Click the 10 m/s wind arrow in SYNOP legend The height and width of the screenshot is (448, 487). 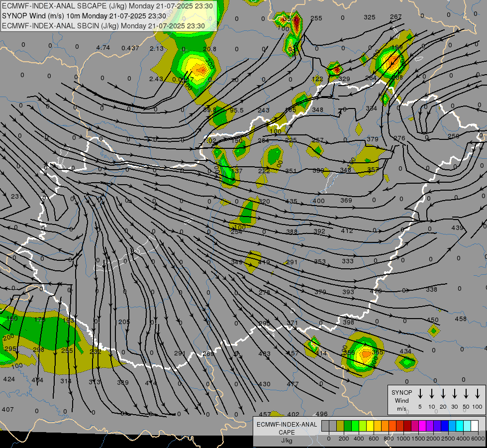(x=431, y=394)
